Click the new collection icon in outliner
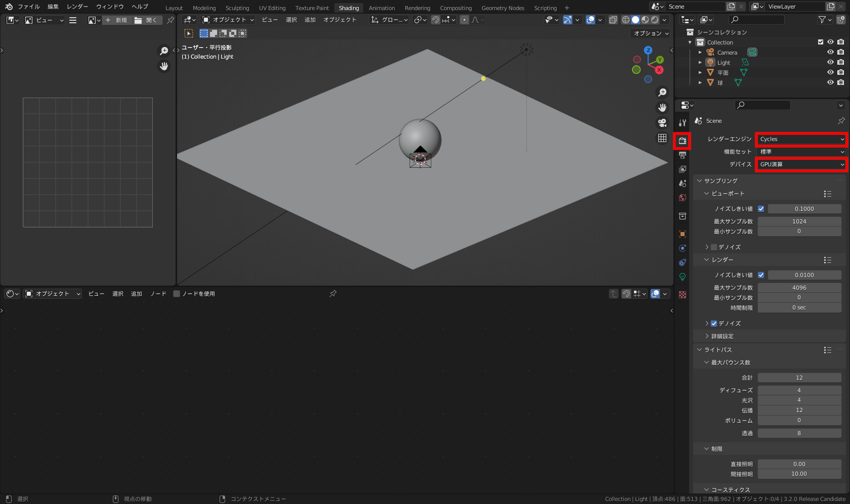The width and height of the screenshot is (850, 504). click(x=840, y=20)
